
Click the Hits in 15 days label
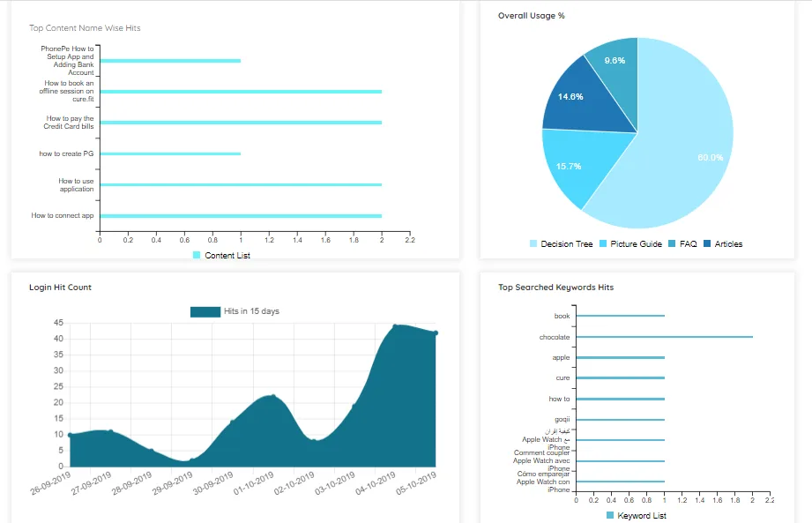[251, 311]
